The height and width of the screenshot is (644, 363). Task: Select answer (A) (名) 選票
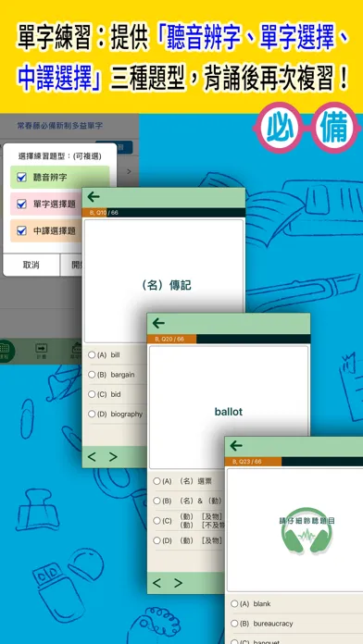click(x=156, y=481)
